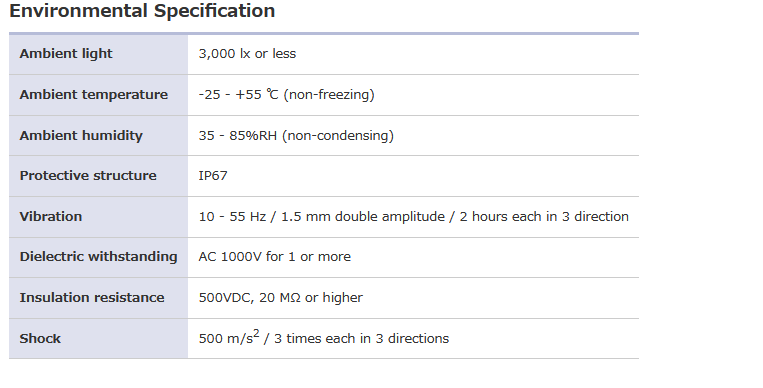The width and height of the screenshot is (763, 388).
Task: Click the Environmental Specification heading
Action: (142, 11)
